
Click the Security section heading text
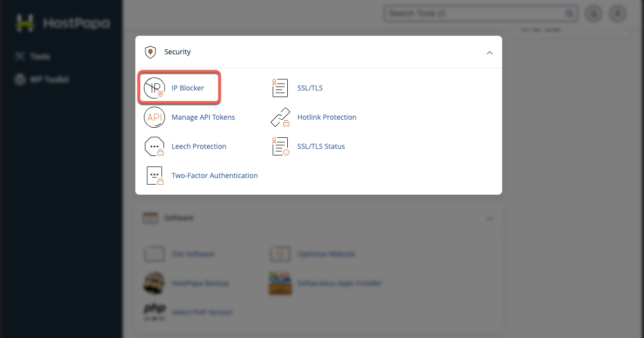point(178,52)
